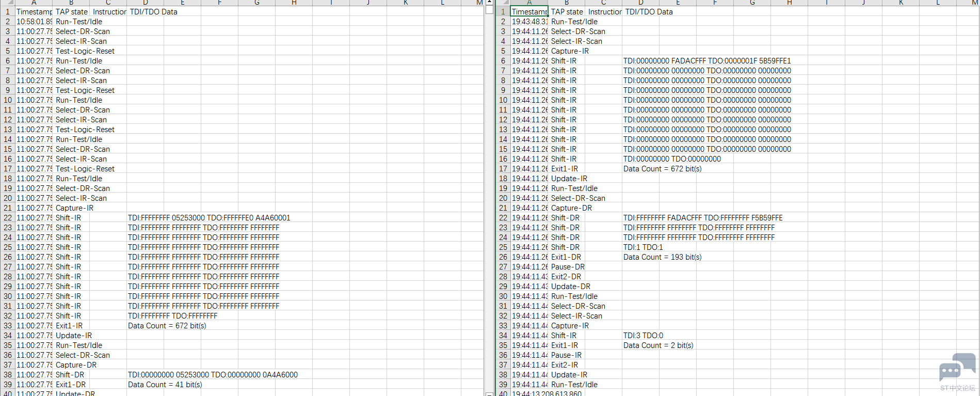Select 'Update-IR' in row 18 of right spreadsheet
Screen dimensions: 980x396
pyautogui.click(x=569, y=178)
